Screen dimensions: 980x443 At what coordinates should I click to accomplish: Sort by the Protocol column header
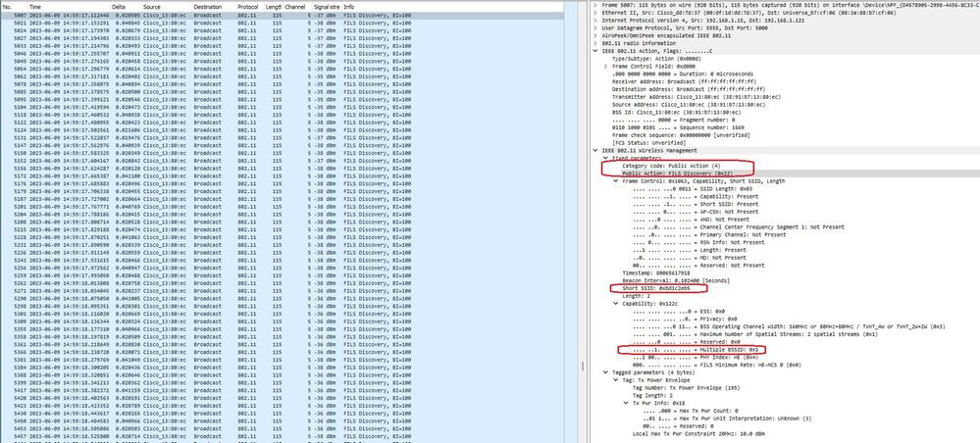tap(250, 6)
